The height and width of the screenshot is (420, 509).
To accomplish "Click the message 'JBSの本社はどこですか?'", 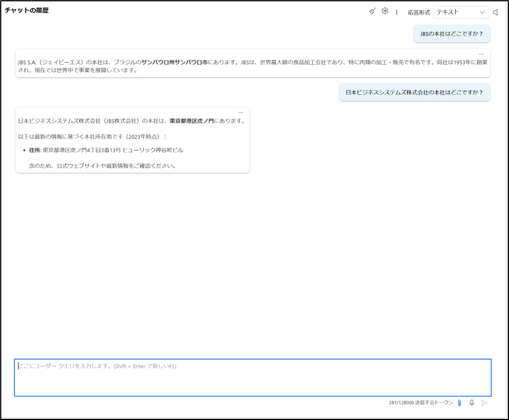I will coord(452,34).
